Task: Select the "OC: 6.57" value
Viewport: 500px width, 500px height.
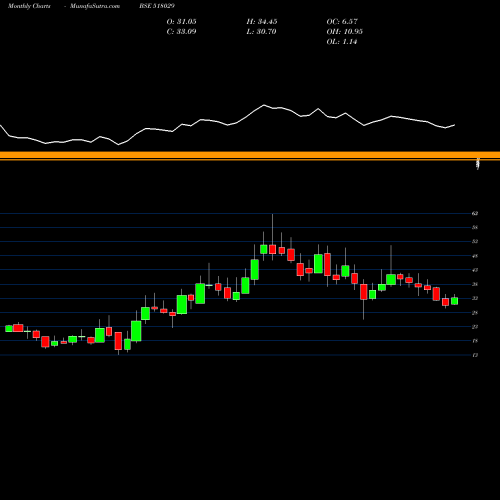Action: click(342, 22)
